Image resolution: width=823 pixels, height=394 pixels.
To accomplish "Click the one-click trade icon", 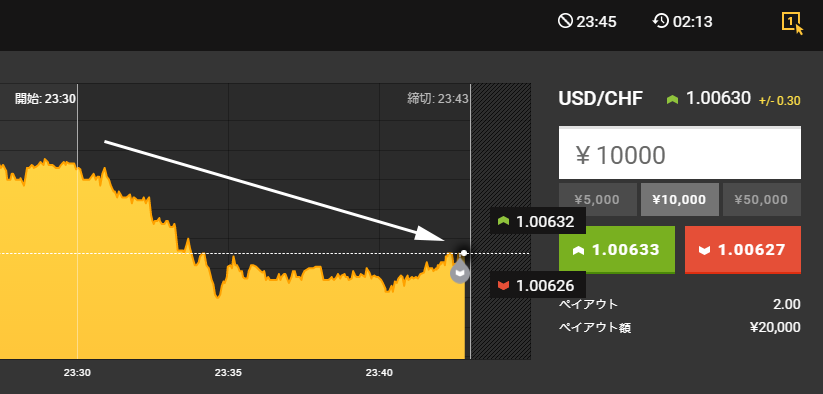I will point(792,23).
